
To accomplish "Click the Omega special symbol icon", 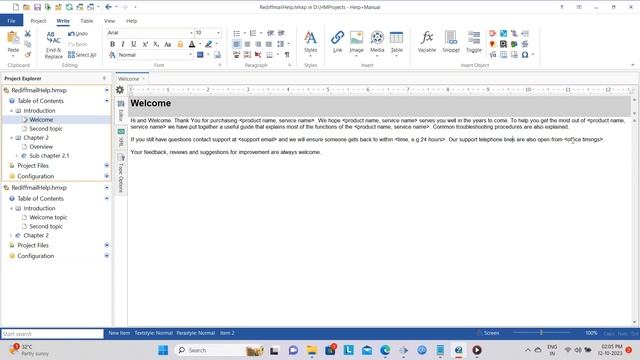I will pyautogui.click(x=525, y=54).
